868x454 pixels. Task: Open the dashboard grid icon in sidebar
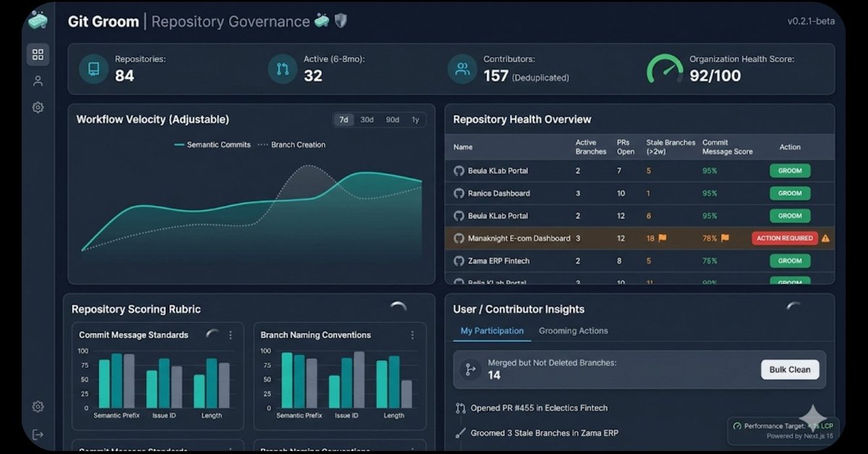38,54
